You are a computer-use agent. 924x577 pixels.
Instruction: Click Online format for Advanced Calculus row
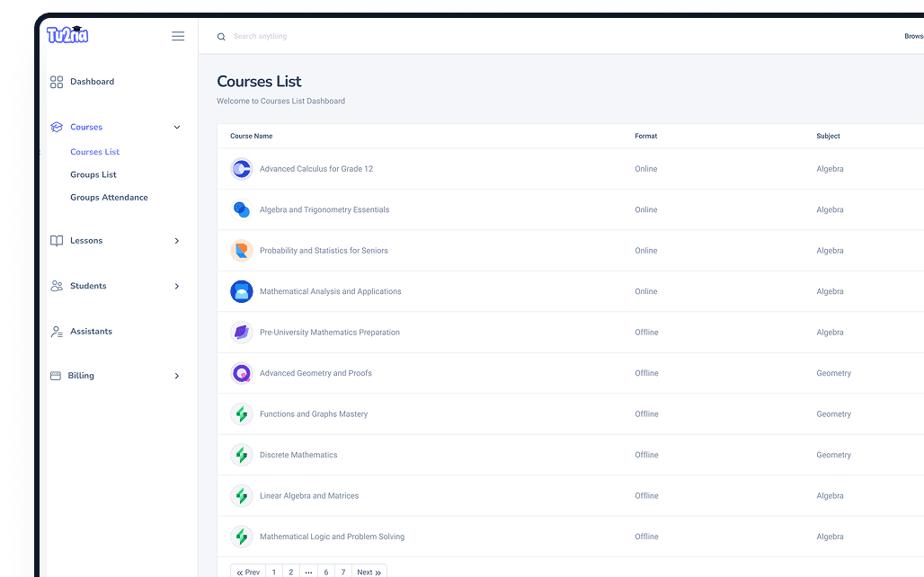pyautogui.click(x=646, y=169)
